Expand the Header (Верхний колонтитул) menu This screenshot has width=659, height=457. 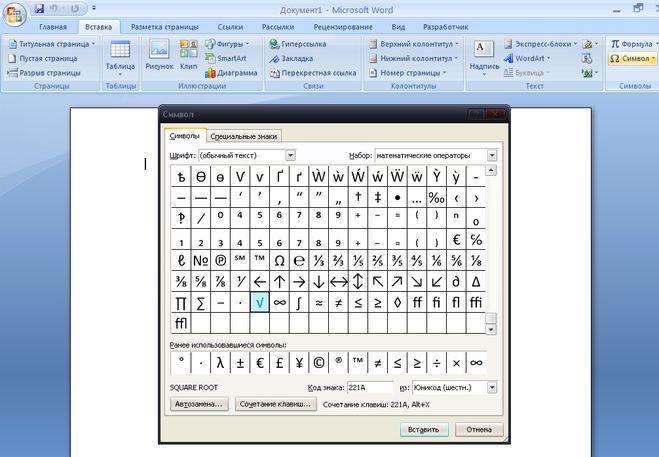(x=414, y=44)
